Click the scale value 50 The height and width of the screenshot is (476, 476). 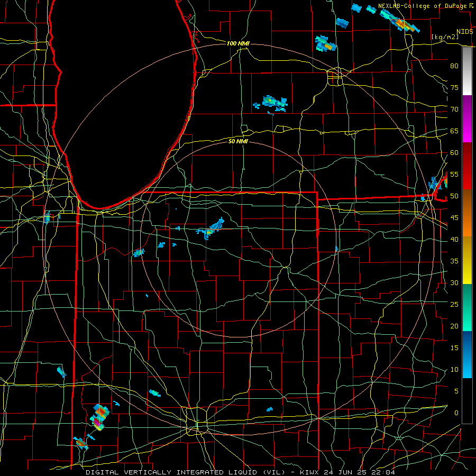(x=454, y=196)
